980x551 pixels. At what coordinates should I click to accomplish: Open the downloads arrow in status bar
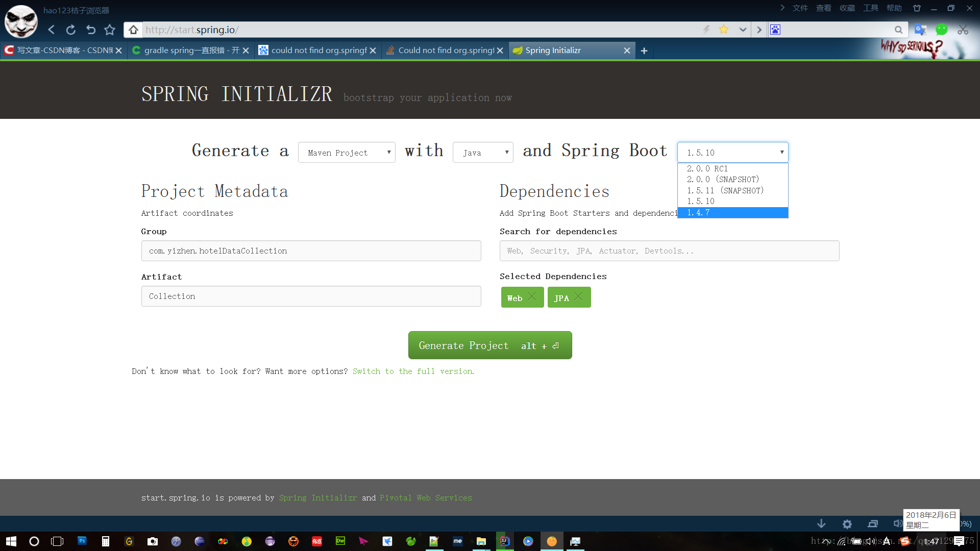point(821,524)
